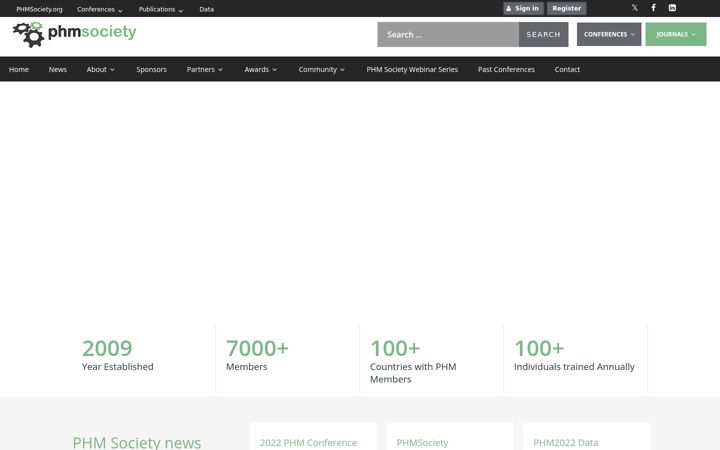Viewport: 720px width, 450px height.
Task: Open the Contact navigation item
Action: [x=567, y=69]
